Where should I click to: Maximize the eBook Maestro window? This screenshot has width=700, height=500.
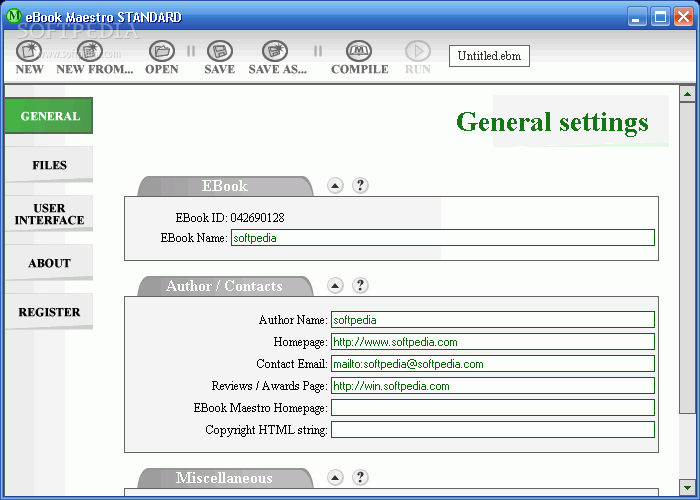[x=660, y=17]
